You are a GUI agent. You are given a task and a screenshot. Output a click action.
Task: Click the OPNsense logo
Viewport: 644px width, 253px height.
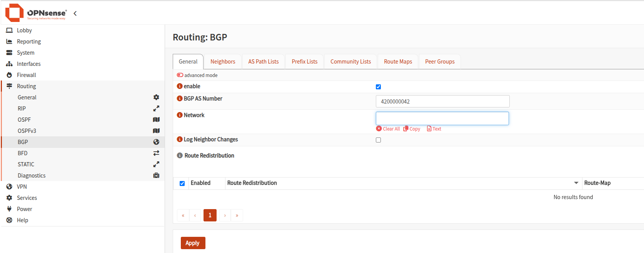tap(36, 13)
